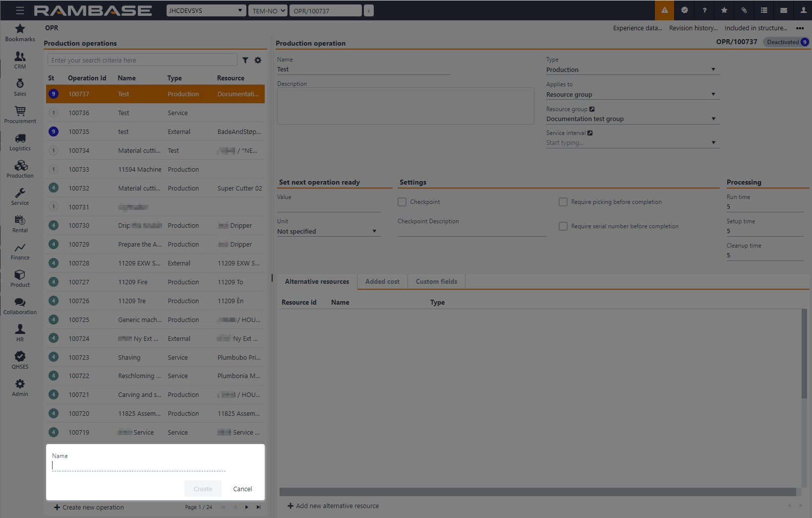The height and width of the screenshot is (518, 812).
Task: Open the Production module in sidebar
Action: click(x=20, y=169)
